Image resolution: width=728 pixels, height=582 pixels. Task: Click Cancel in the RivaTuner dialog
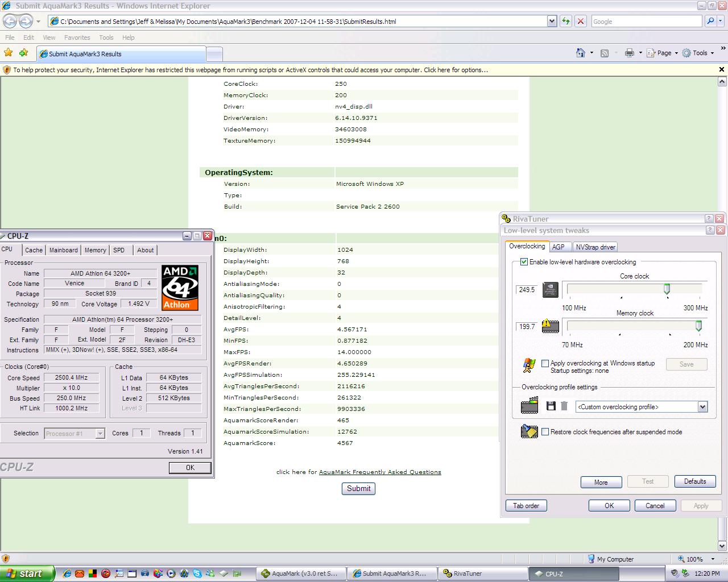point(655,505)
